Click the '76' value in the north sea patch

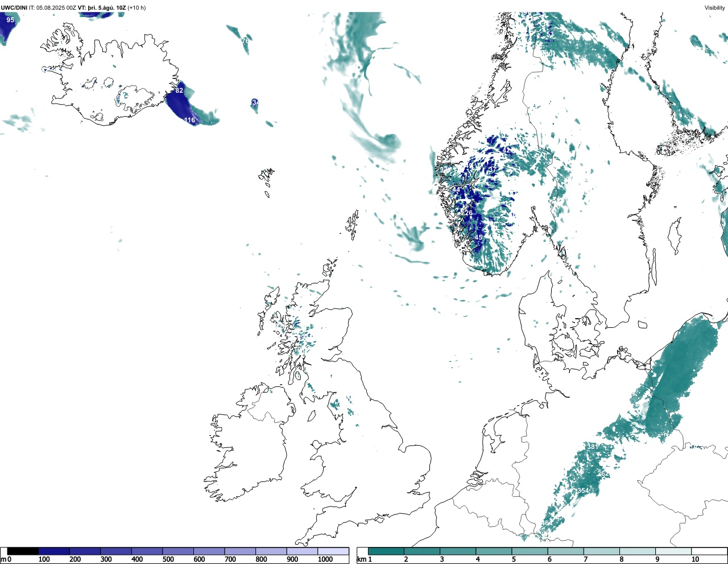click(x=246, y=41)
